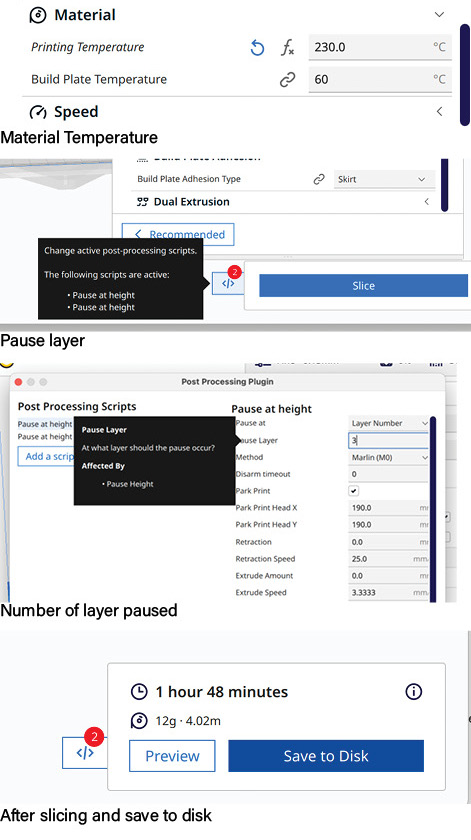This screenshot has height=840, width=471.
Task: Collapse the Material section chevron
Action: pos(439,15)
